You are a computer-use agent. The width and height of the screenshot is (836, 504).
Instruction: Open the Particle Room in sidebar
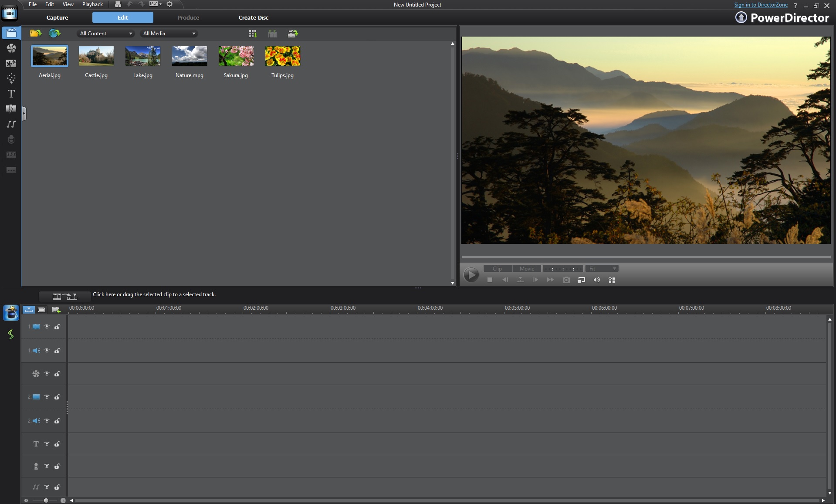pos(11,78)
